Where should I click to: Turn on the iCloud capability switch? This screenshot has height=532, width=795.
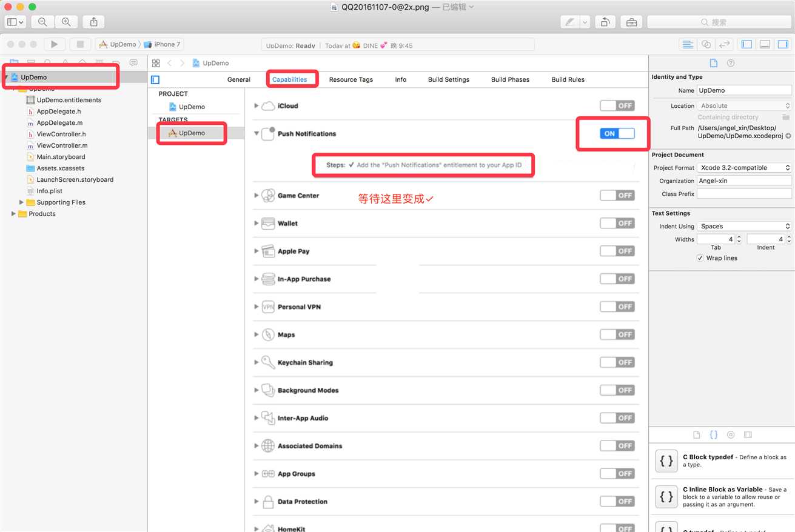coord(617,105)
